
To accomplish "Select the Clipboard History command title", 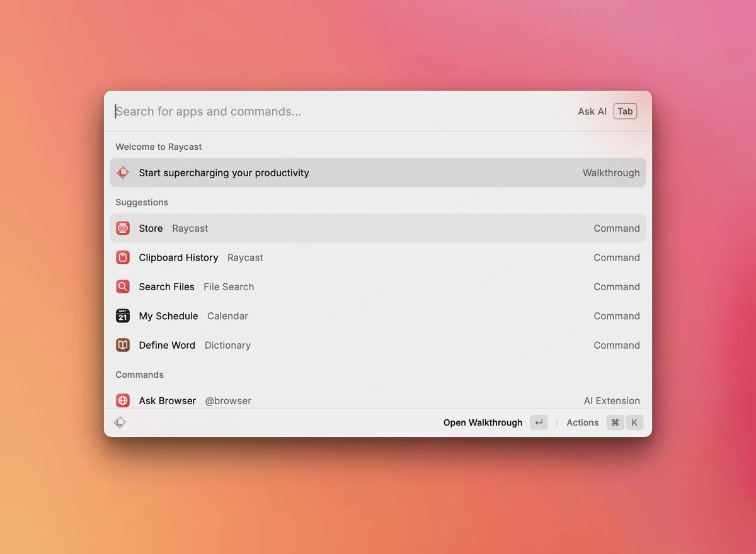I will (178, 257).
